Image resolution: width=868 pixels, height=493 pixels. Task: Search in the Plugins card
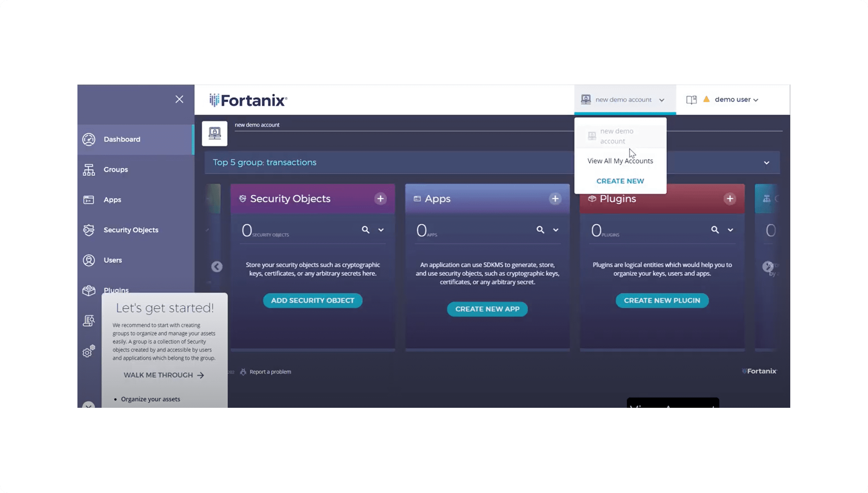click(714, 230)
